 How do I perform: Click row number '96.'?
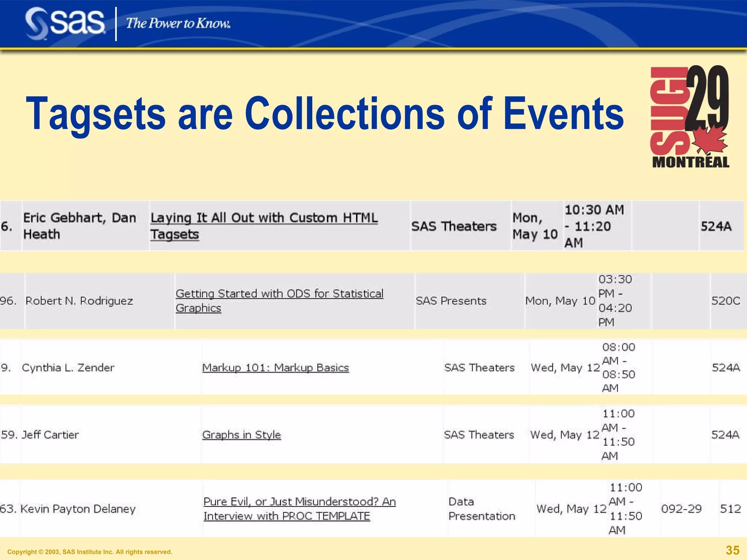tap(8, 301)
